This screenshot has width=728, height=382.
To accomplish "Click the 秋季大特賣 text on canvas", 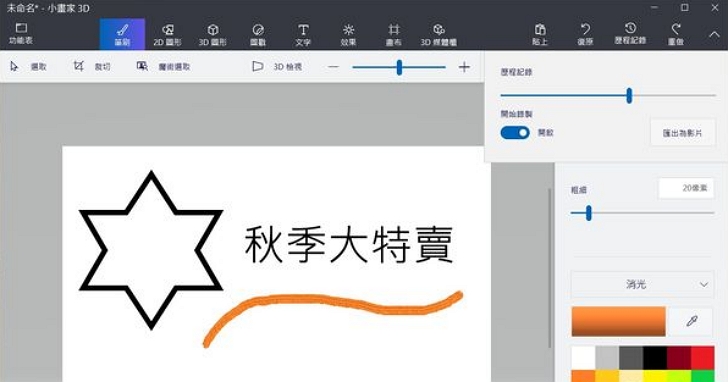I will (x=348, y=245).
